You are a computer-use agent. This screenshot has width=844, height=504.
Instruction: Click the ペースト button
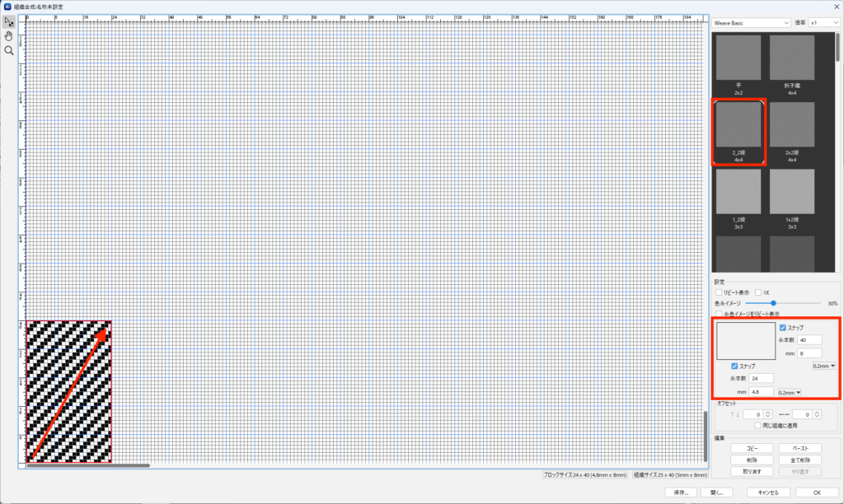(x=799, y=449)
